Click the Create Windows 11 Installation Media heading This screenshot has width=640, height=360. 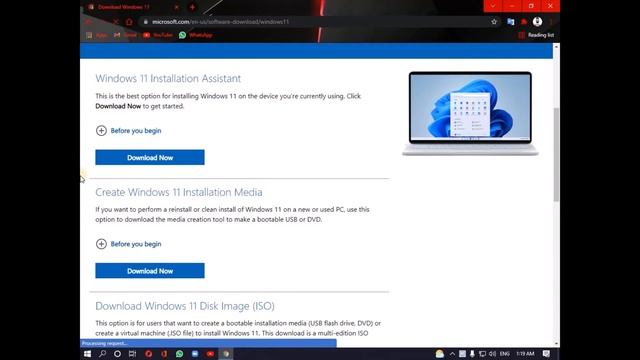pos(179,192)
